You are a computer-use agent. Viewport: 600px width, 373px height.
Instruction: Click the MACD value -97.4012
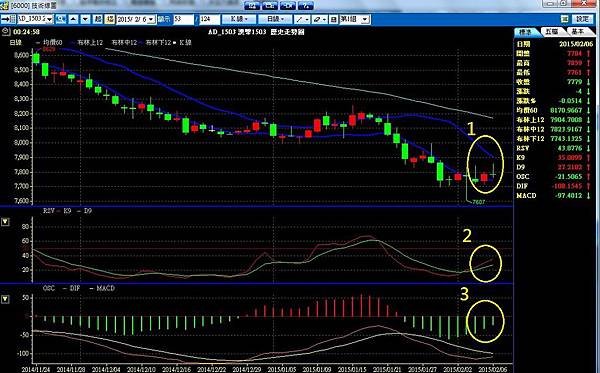coord(569,195)
